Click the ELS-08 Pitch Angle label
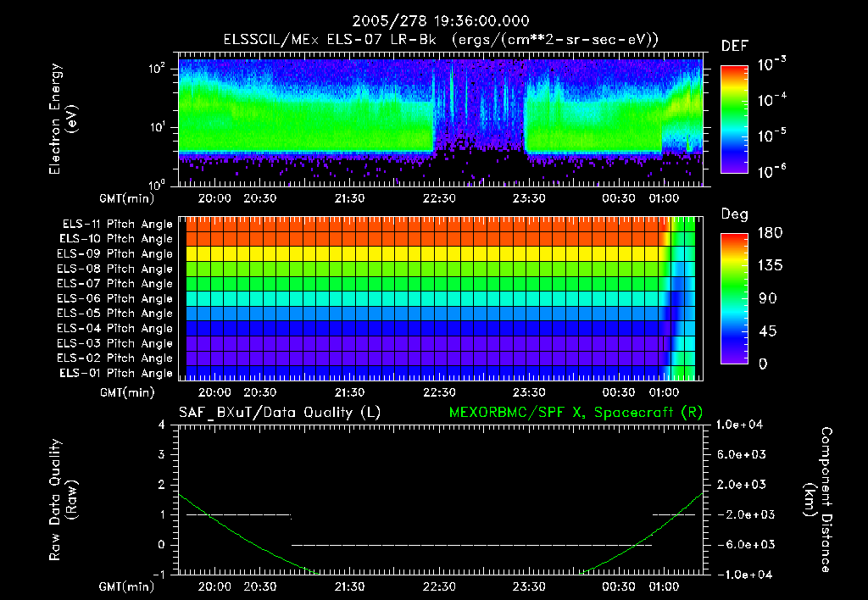This screenshot has height=600, width=868. click(x=114, y=269)
